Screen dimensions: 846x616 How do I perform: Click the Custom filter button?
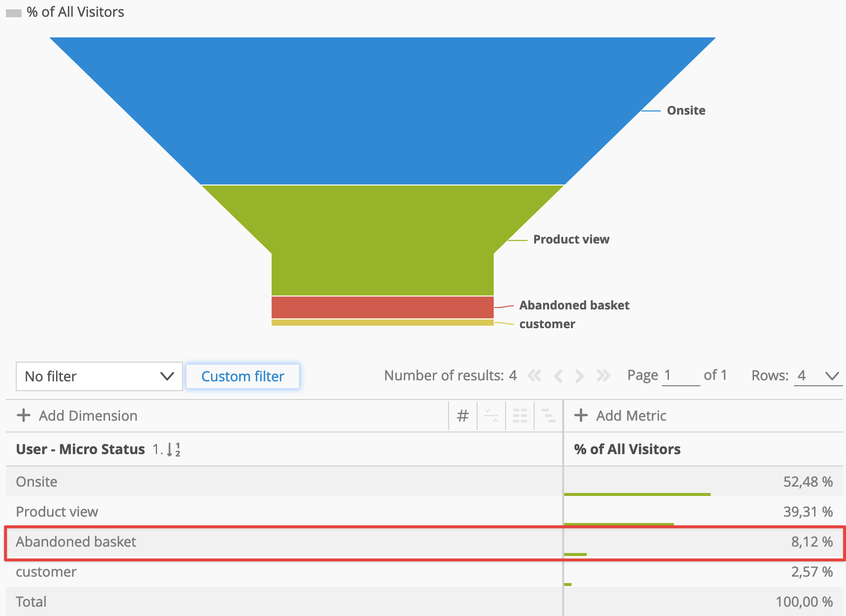tap(242, 376)
